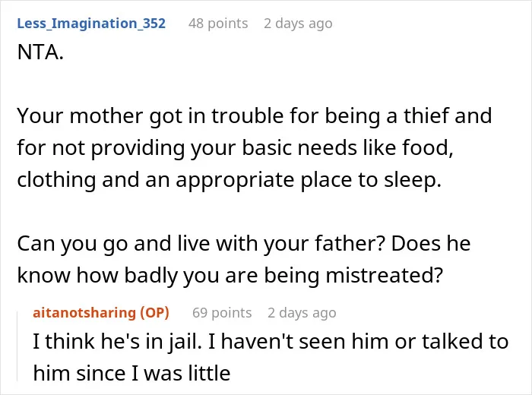Click the line 'Your mother got in trouble'

click(x=255, y=116)
